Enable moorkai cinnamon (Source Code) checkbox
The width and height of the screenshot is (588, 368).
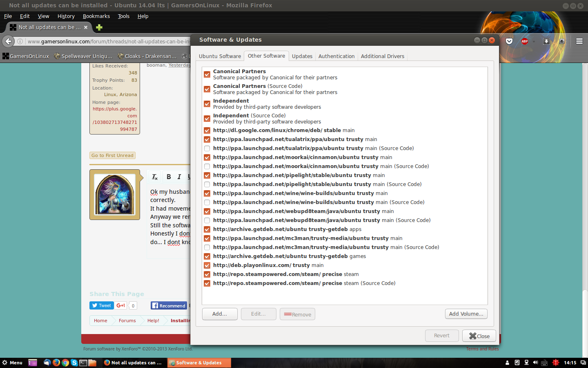point(207,166)
